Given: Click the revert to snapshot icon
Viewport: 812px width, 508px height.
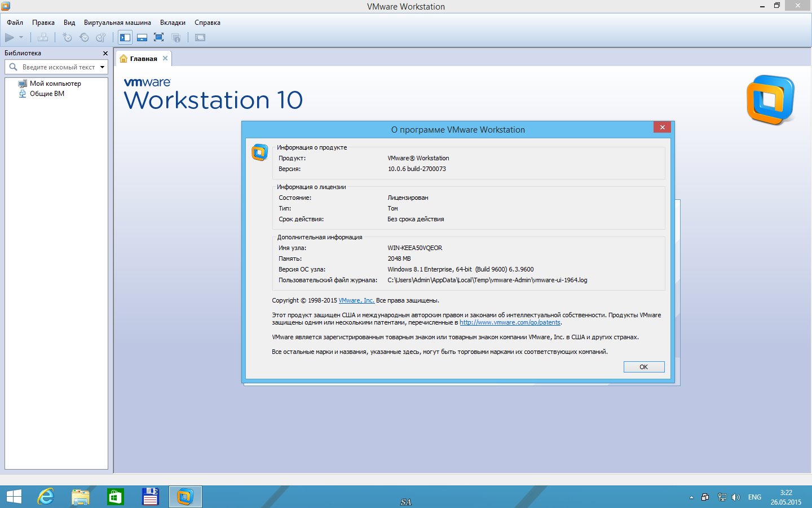Looking at the screenshot, I should pos(84,37).
